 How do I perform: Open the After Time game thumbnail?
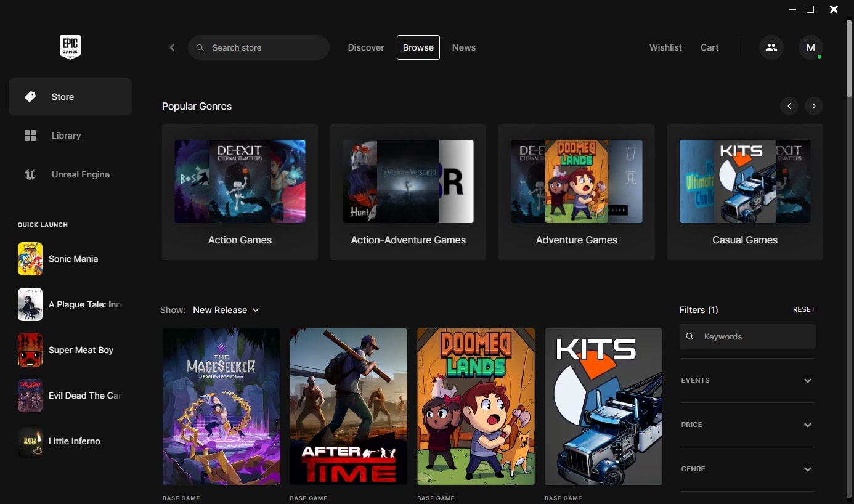click(x=349, y=407)
